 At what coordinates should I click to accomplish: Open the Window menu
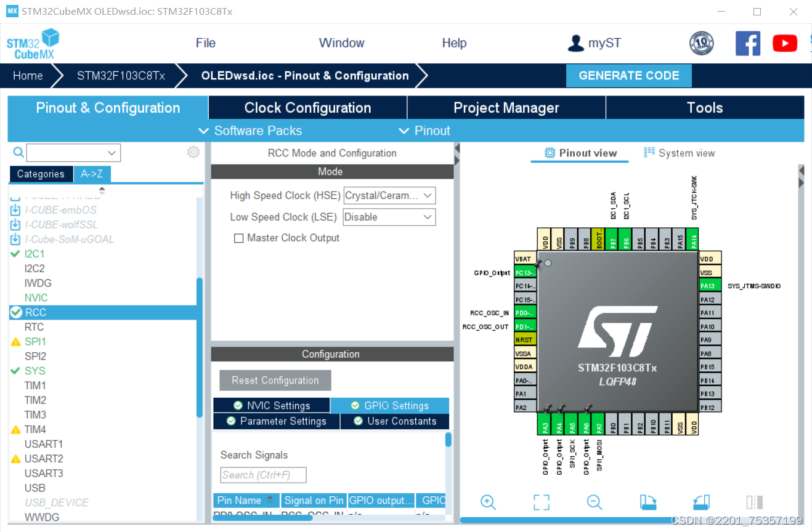(341, 43)
